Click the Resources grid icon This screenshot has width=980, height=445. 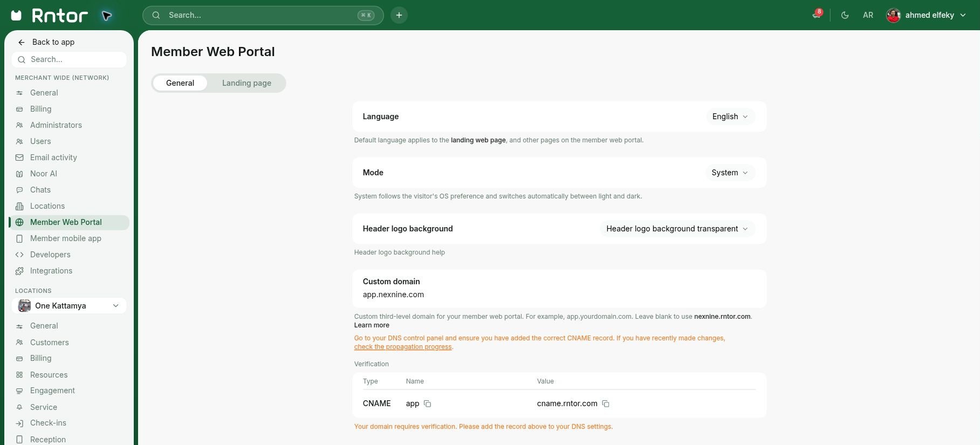point(19,375)
